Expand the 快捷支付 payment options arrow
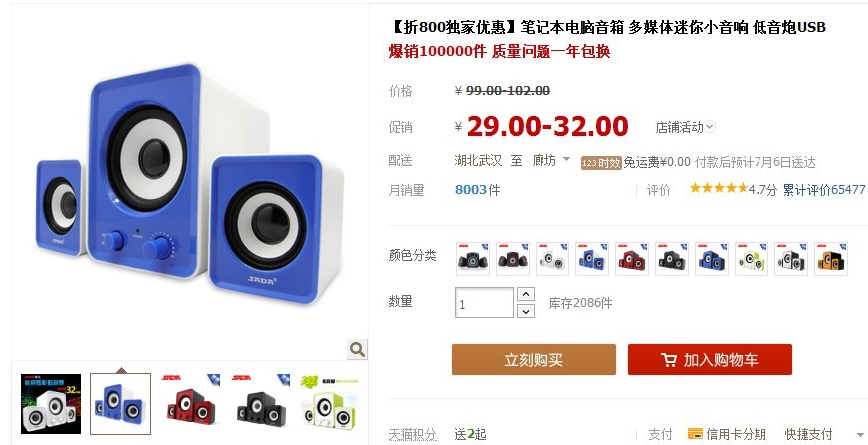Screen dimensions: 868x445 [x=861, y=435]
